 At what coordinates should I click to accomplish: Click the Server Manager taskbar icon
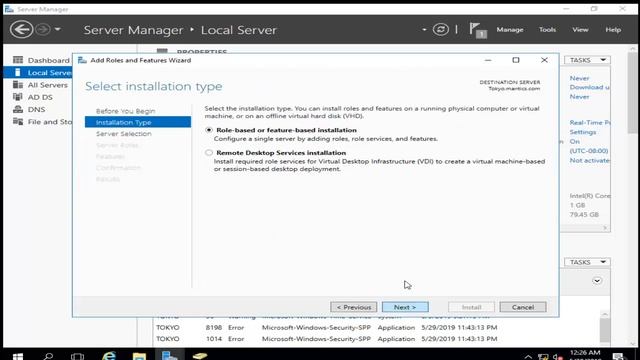169,356
